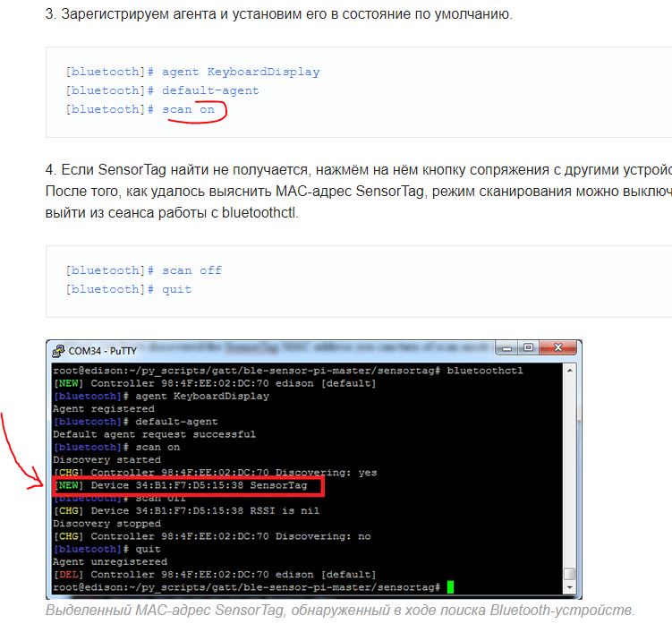The width and height of the screenshot is (672, 641).
Task: Click the terminal line 'Discovery started'
Action: click(106, 459)
